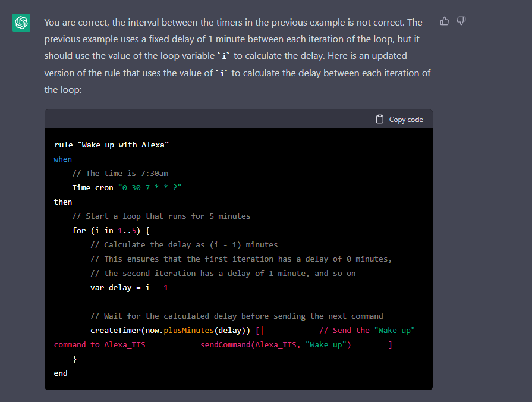Click the blue "when" keyword
The width and height of the screenshot is (532, 402).
click(x=62, y=159)
